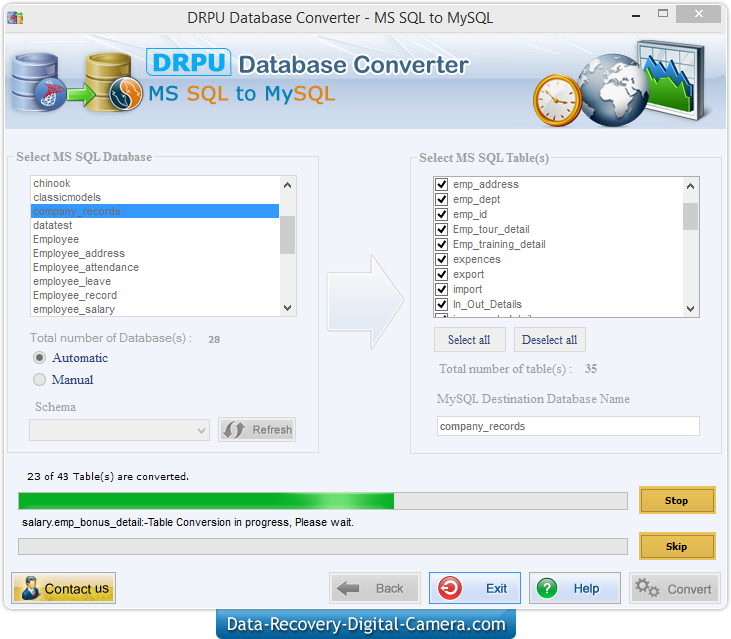Click the green Help question mark icon
731x639 pixels.
click(x=547, y=588)
